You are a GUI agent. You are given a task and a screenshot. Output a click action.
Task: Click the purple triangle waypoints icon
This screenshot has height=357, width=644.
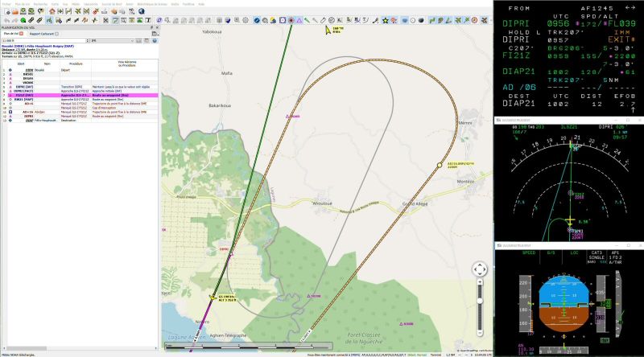tap(299, 20)
